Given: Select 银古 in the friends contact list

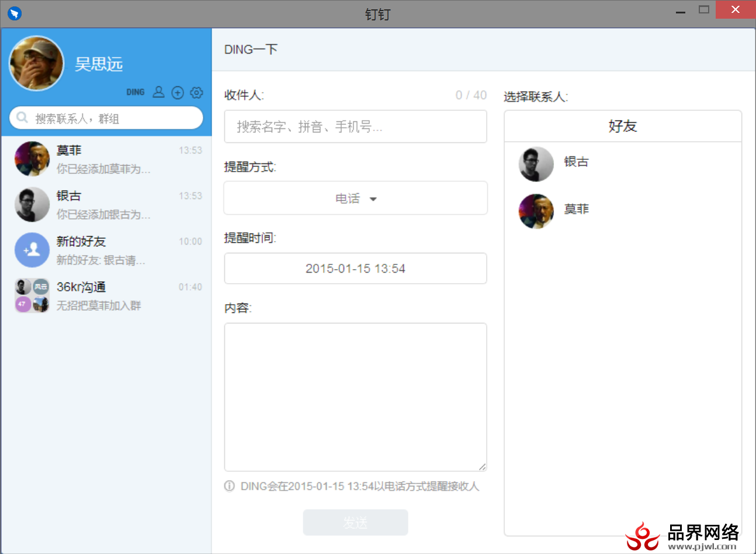Looking at the screenshot, I should click(623, 164).
